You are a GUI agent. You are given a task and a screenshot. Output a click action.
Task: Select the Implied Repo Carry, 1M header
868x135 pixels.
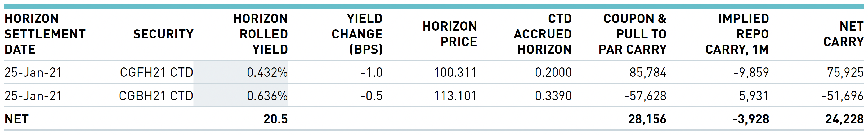pyautogui.click(x=737, y=34)
